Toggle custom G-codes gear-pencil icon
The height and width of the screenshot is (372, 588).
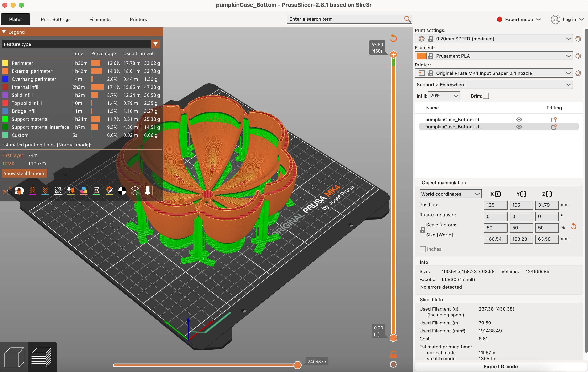coord(109,191)
